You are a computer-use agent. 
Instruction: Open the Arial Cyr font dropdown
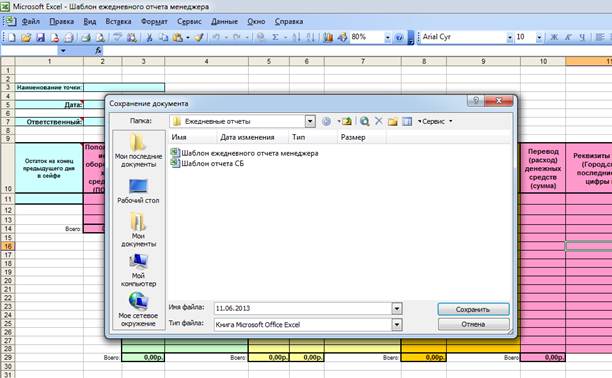click(509, 37)
